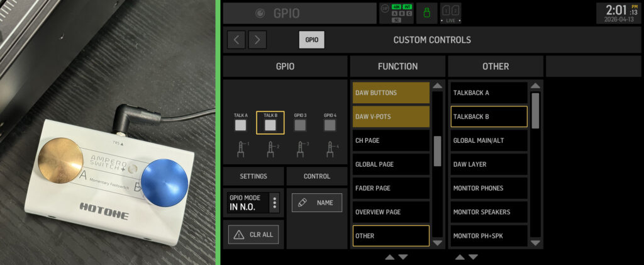Toggle the TALK B GPIO square
This screenshot has width=644, height=265.
270,125
